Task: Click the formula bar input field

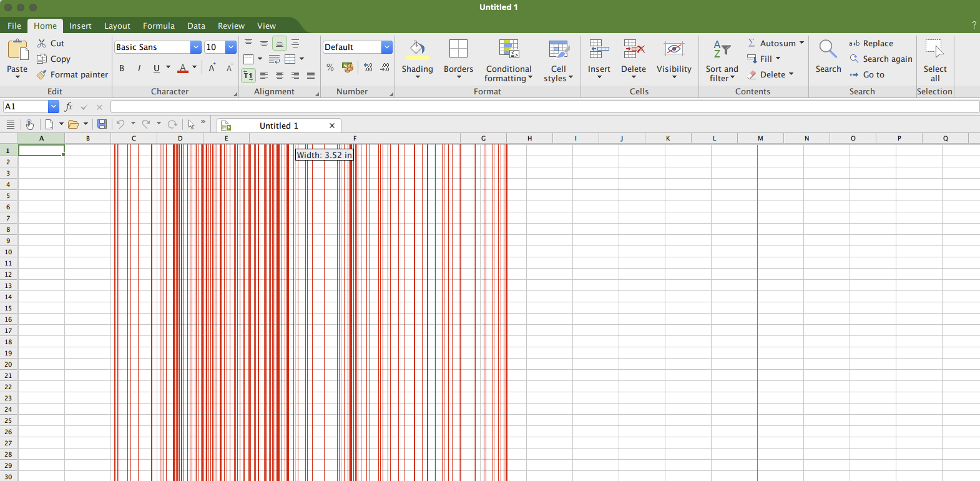Action: pos(543,107)
